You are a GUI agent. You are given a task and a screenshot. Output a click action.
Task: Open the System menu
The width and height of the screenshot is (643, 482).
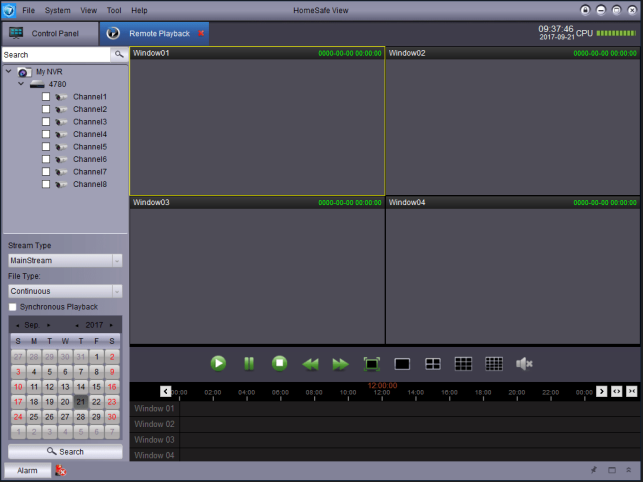57,10
